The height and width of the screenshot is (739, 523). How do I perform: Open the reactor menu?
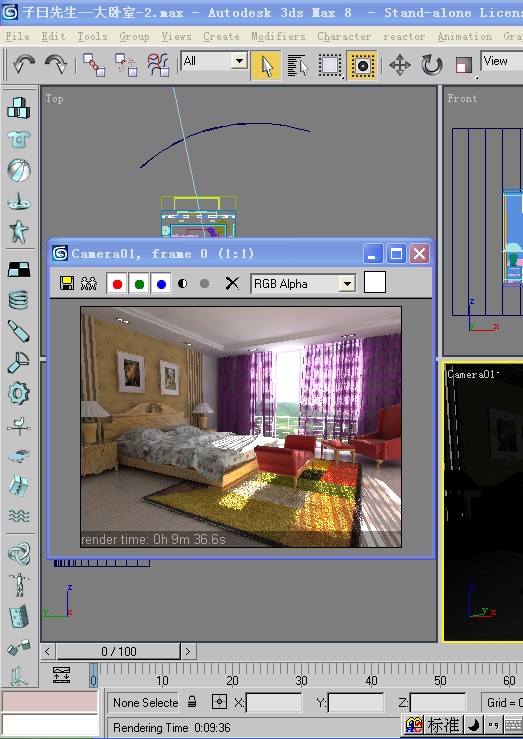404,36
